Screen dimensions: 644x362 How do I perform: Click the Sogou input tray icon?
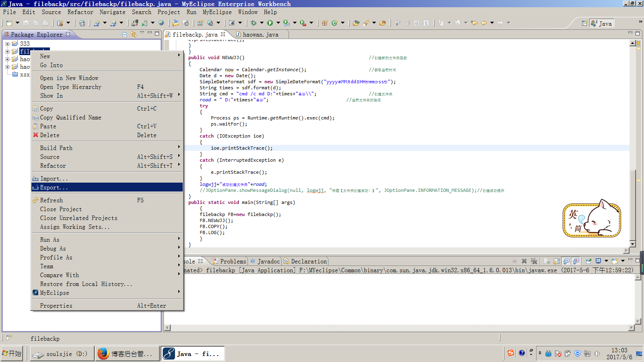511,353
